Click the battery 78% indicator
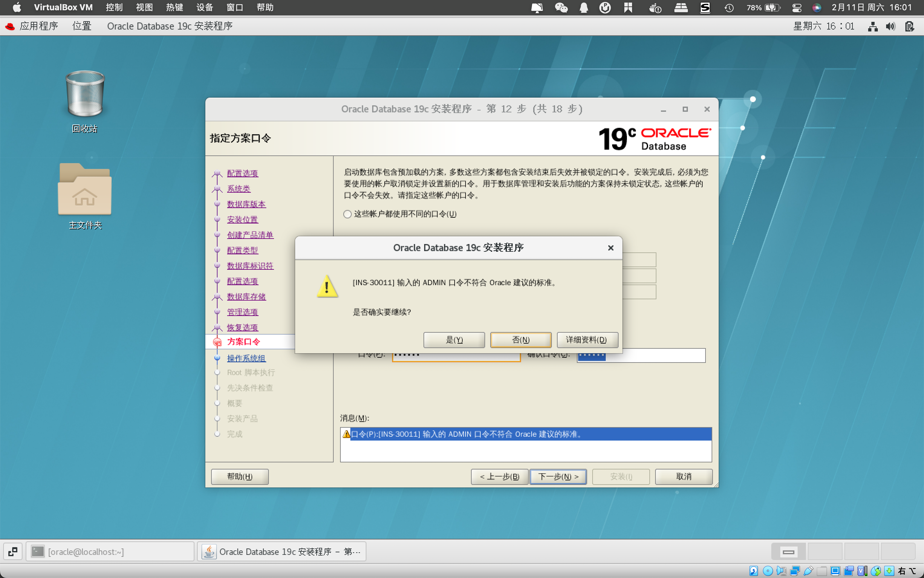Screen dimensions: 924x578 pos(763,7)
